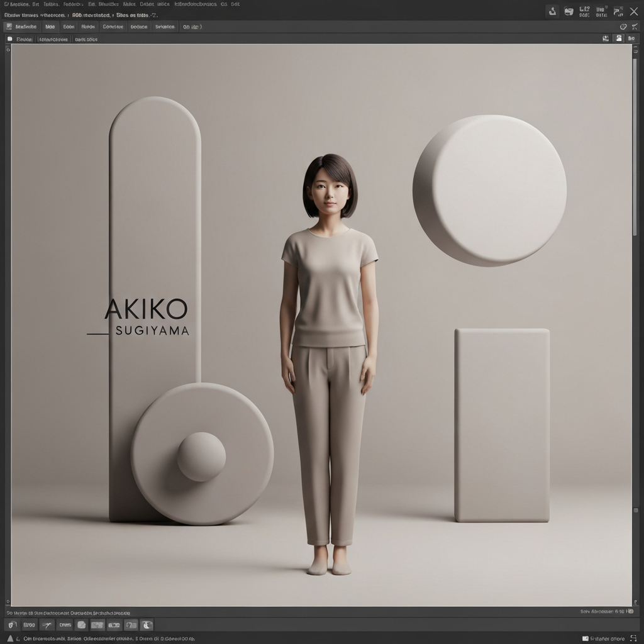
Task: Select the AKIKO title text on the canvas
Action: (146, 309)
